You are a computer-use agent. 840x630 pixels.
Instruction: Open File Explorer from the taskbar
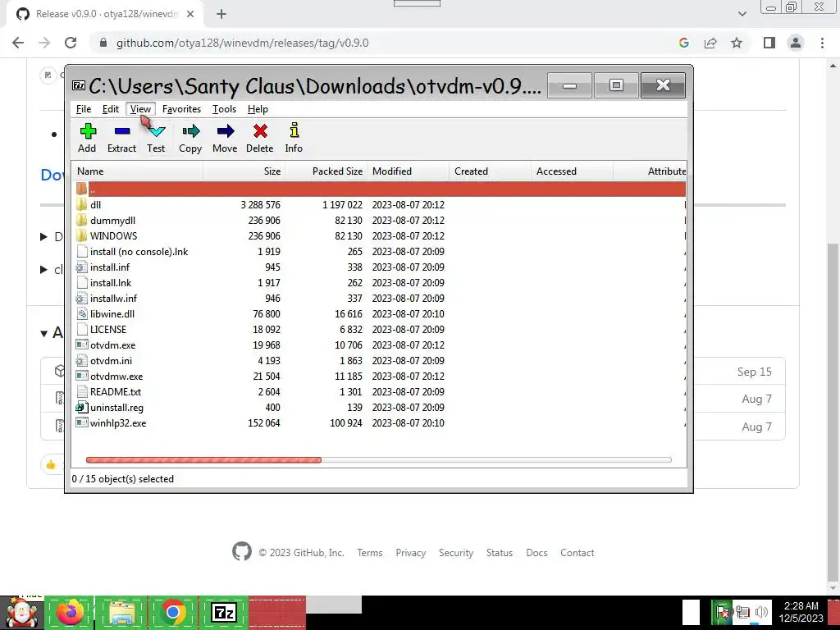point(121,613)
